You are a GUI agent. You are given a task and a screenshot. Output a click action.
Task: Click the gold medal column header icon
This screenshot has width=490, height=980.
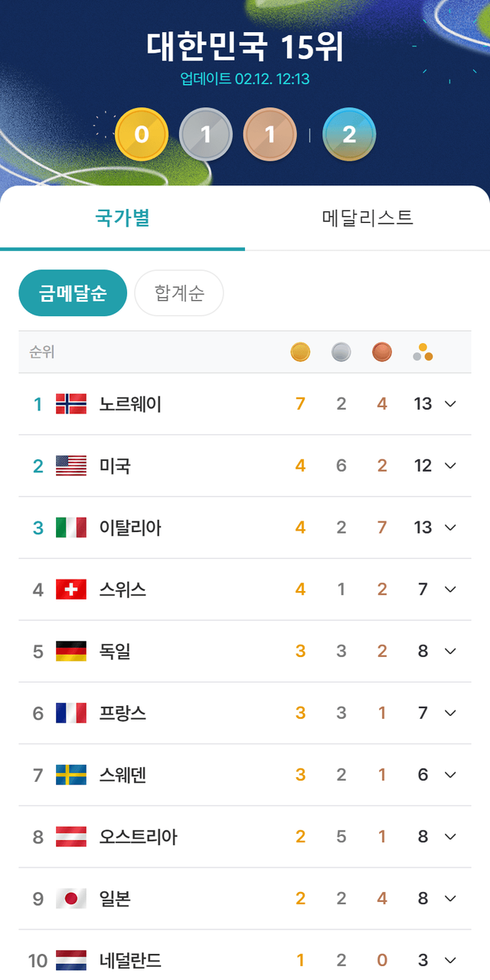[300, 352]
